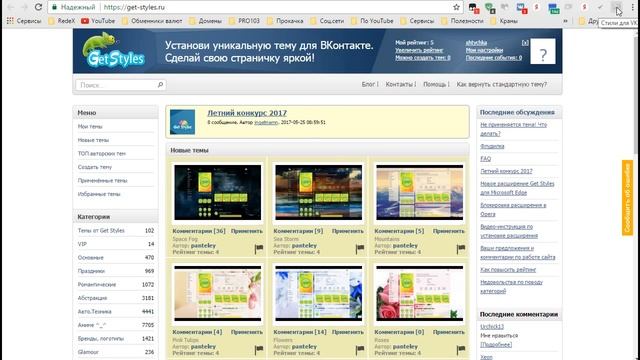Expand the Соцсети bookmark folder
Screen dimensions: 640x360
pyautogui.click(x=327, y=20)
